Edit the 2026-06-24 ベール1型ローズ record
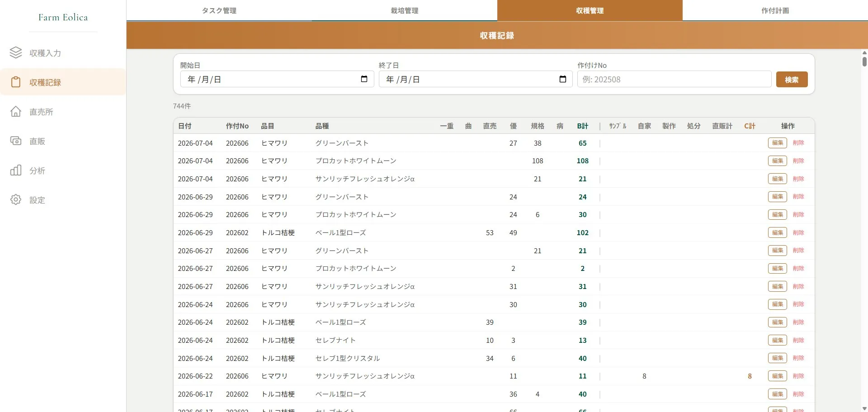Viewport: 868px width, 412px height. click(778, 322)
